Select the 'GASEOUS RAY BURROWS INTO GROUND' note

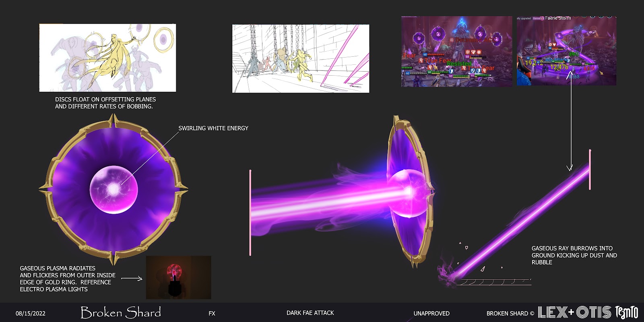click(574, 255)
